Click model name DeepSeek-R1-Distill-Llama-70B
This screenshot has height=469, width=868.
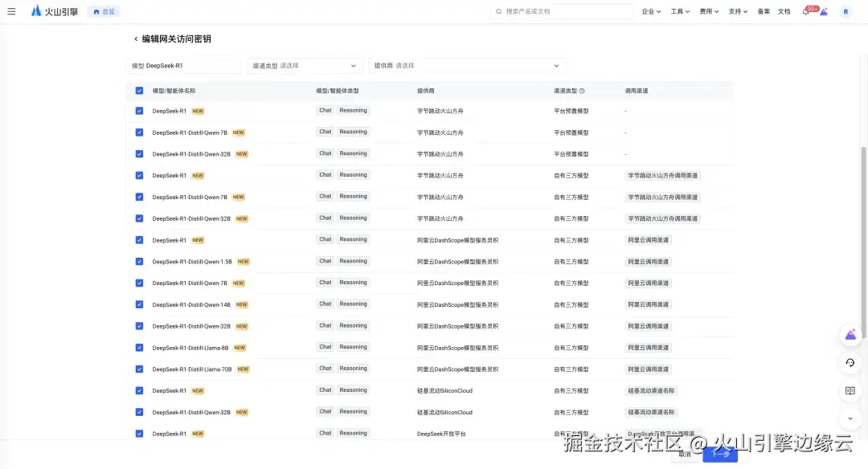point(192,369)
